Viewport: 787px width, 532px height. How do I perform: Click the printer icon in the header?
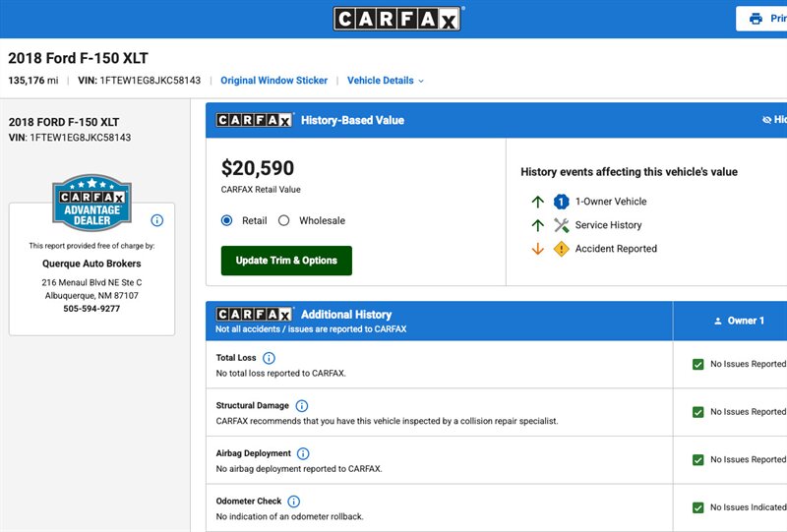(x=756, y=19)
